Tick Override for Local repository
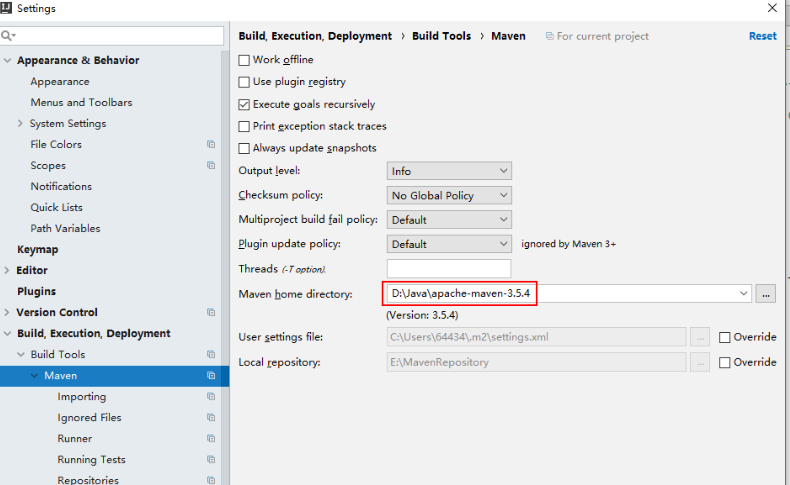The height and width of the screenshot is (485, 790). click(725, 363)
